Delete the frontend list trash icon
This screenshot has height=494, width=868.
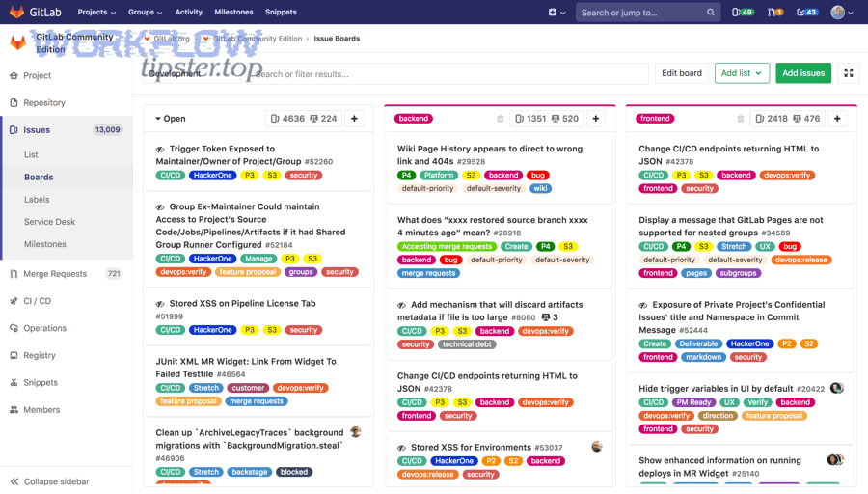[740, 119]
